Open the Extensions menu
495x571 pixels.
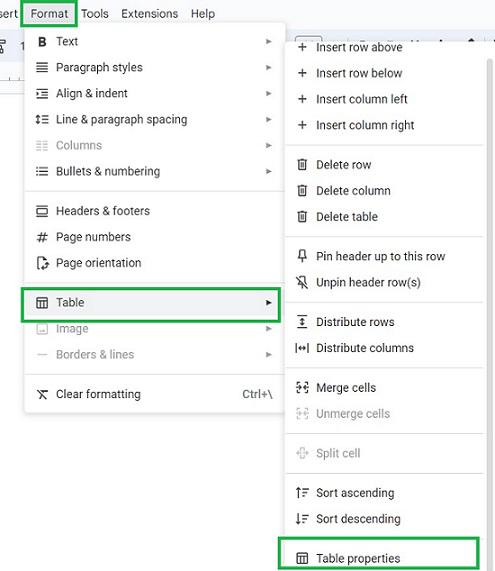point(149,14)
